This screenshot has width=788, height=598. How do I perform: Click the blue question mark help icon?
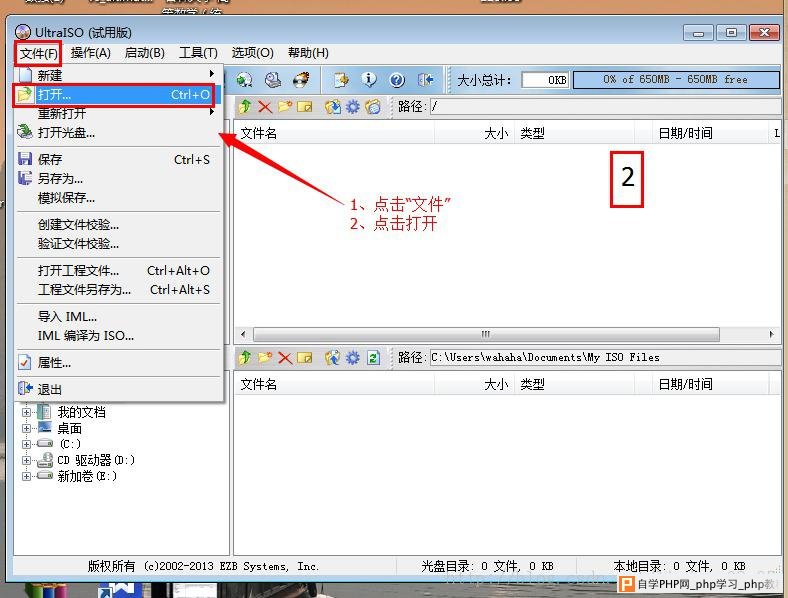click(397, 80)
